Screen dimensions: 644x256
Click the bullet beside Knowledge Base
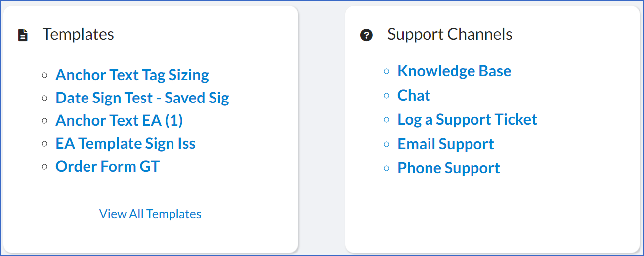coord(387,71)
